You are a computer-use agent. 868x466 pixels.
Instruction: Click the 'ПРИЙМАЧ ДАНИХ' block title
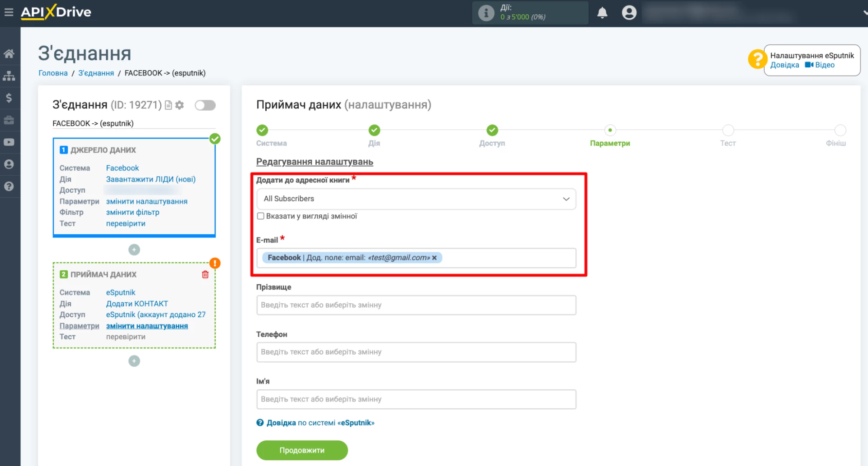point(103,275)
